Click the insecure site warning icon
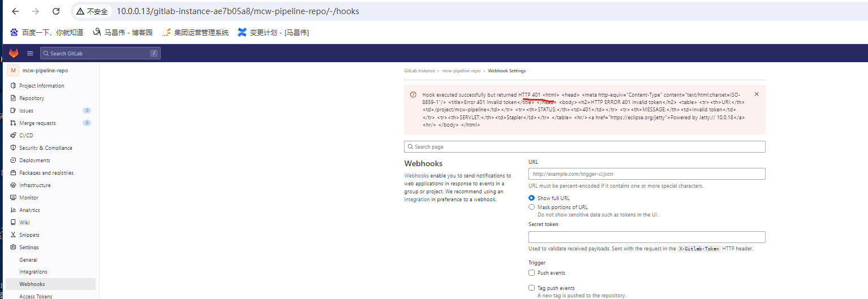The width and height of the screenshot is (868, 299). 80,11
